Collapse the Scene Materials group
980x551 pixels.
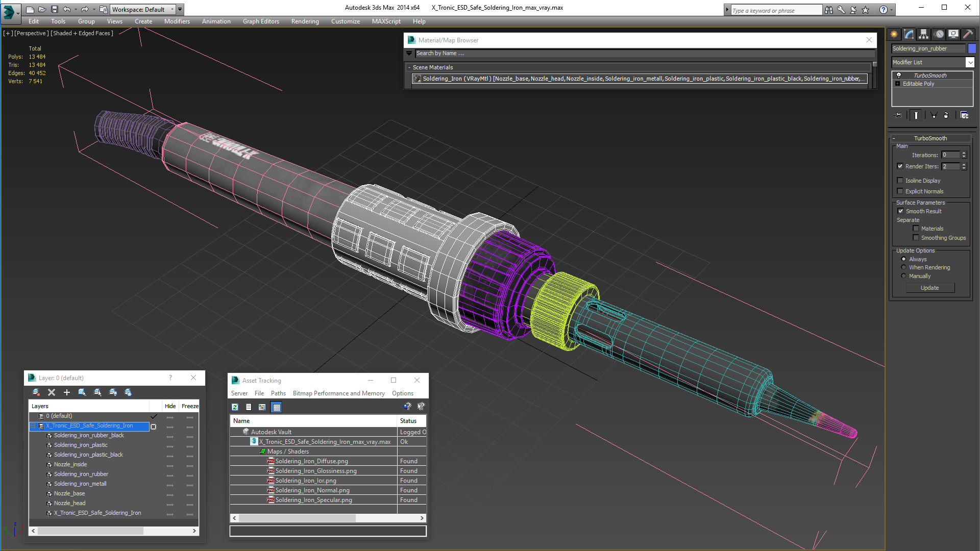coord(409,67)
